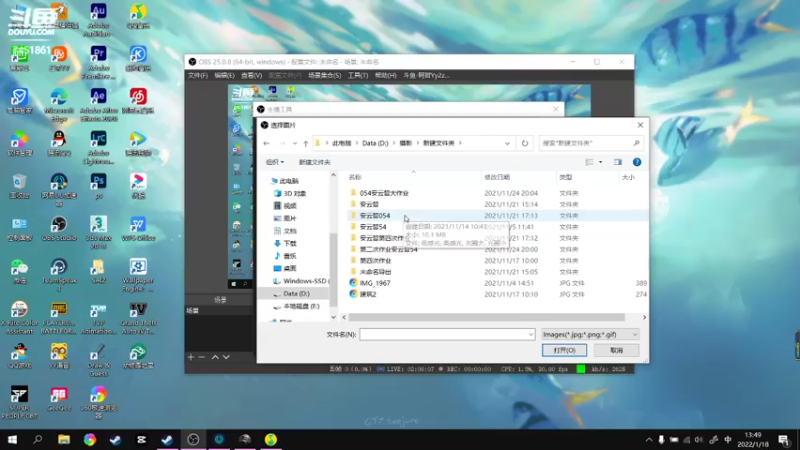Open Adobe Premiere desktop shortcut

tap(98, 62)
